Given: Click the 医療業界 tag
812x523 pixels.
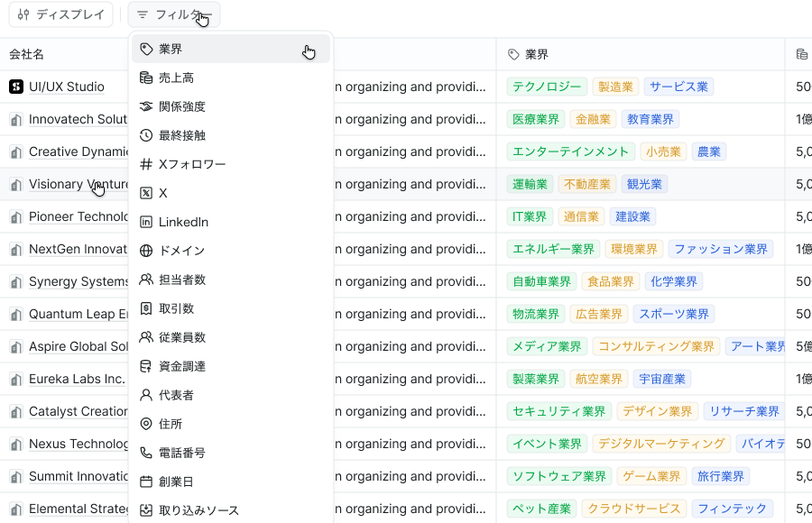Looking at the screenshot, I should [536, 120].
